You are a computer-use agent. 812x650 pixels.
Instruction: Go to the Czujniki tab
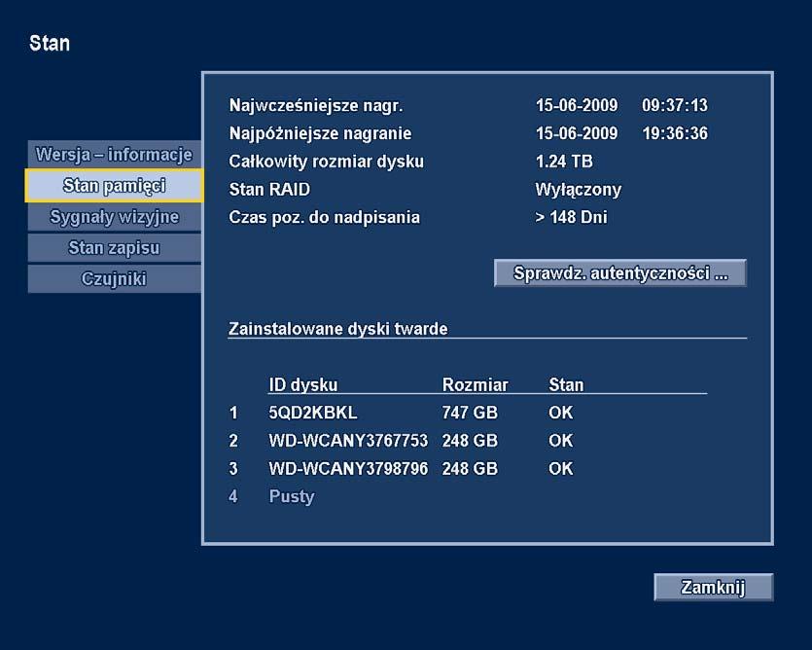coord(114,279)
